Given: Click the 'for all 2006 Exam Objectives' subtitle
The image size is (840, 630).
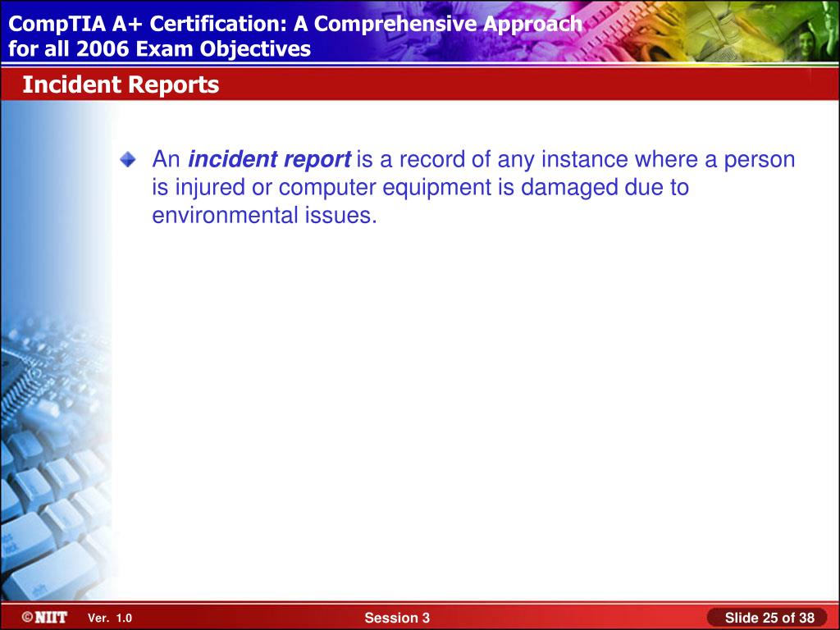Looking at the screenshot, I should 160,48.
